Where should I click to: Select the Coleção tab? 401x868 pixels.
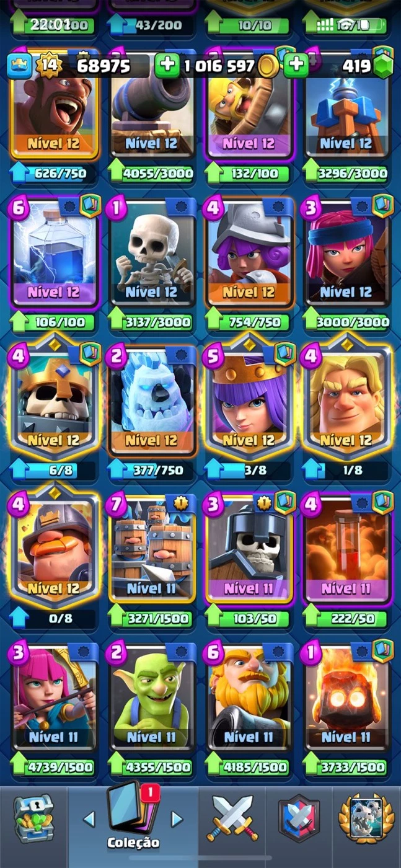click(133, 818)
